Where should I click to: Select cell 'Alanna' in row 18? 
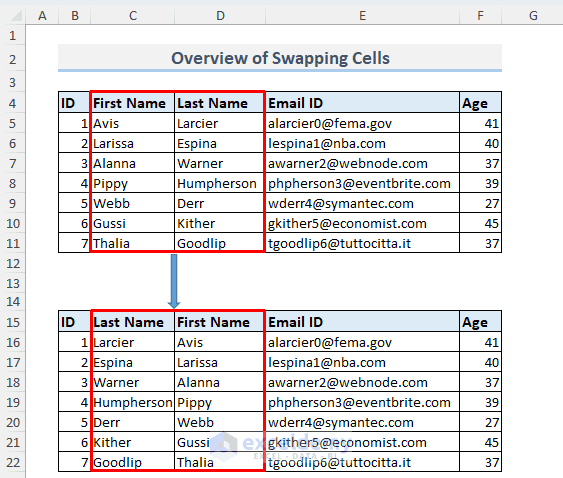pyautogui.click(x=220, y=382)
